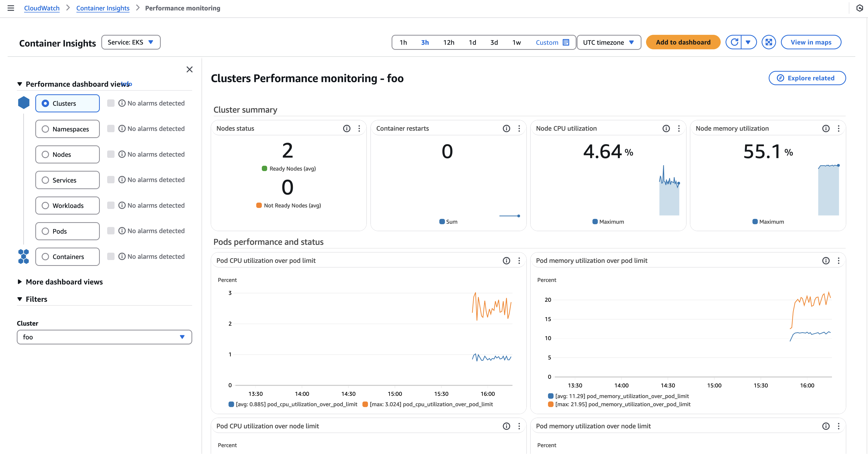Click orange max pod_cpu_utilization legend swatch
This screenshot has height=454, width=868.
pos(365,404)
